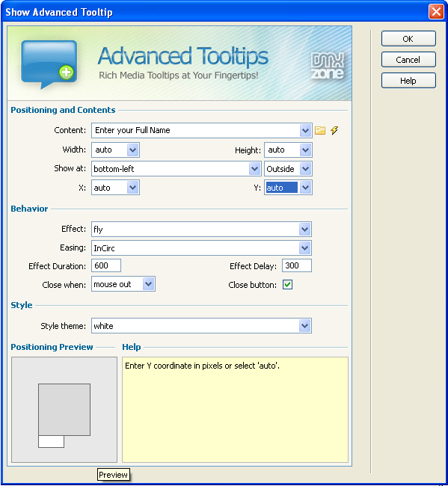Click the OK button
448x486 pixels.
coord(408,39)
